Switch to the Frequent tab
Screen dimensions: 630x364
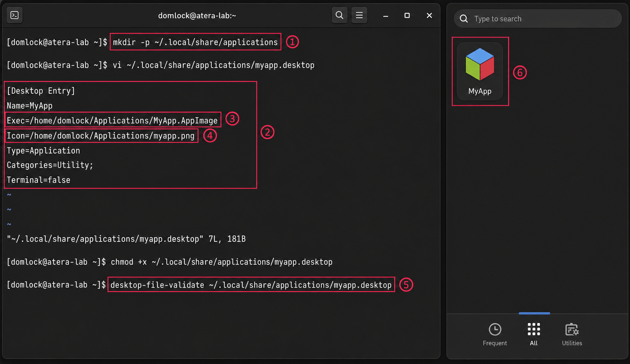[495, 335]
